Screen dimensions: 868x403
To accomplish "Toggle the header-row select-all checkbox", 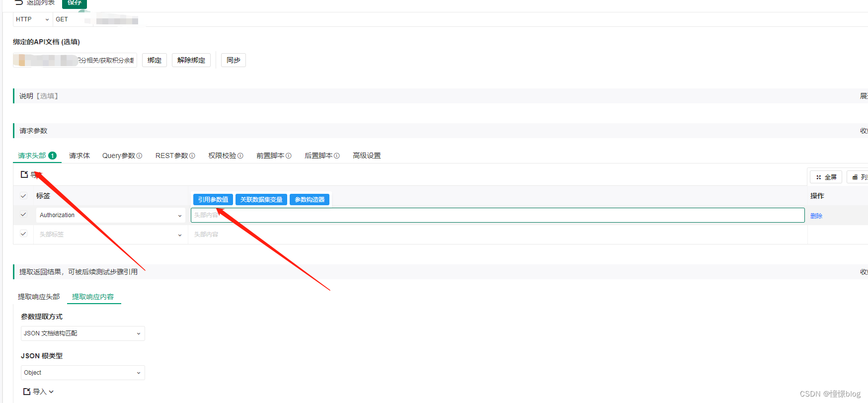I will tap(23, 196).
